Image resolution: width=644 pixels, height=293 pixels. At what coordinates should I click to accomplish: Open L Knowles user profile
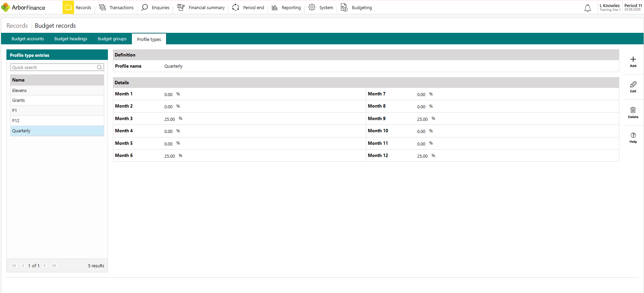[x=610, y=7]
